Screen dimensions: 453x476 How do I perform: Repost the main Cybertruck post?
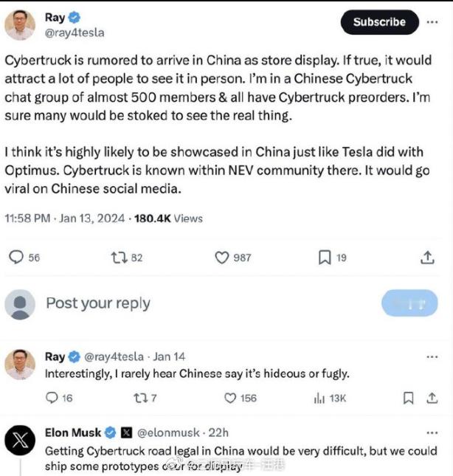[x=119, y=258]
